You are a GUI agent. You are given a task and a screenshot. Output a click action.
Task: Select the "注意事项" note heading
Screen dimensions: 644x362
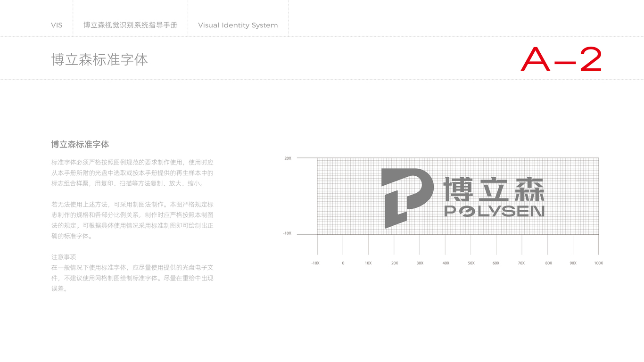coord(64,257)
